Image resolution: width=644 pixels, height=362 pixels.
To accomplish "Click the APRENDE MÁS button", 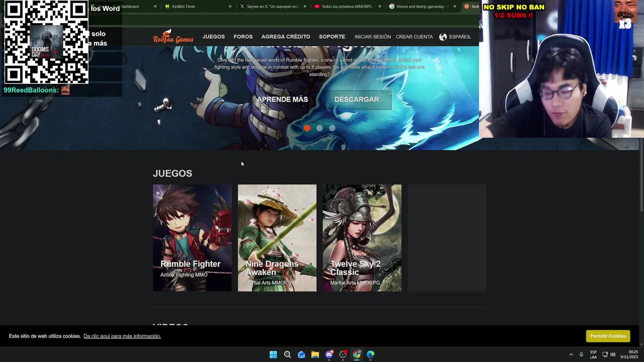I will pyautogui.click(x=282, y=100).
